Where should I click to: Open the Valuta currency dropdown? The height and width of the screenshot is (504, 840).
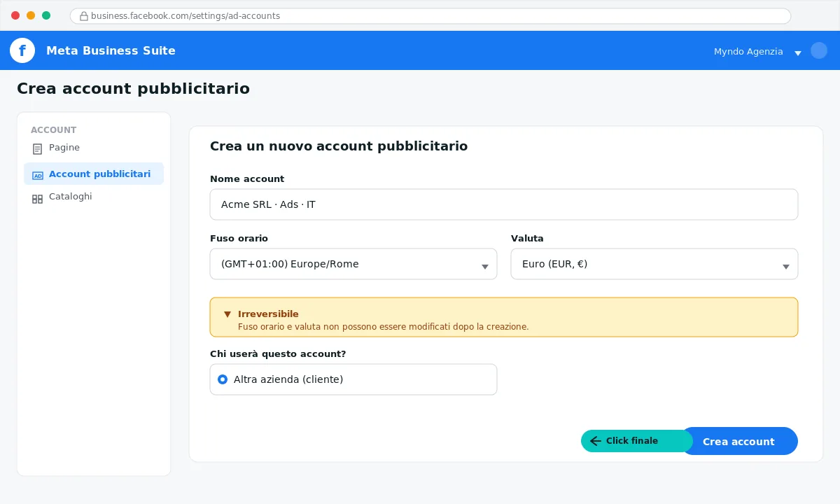coord(654,264)
